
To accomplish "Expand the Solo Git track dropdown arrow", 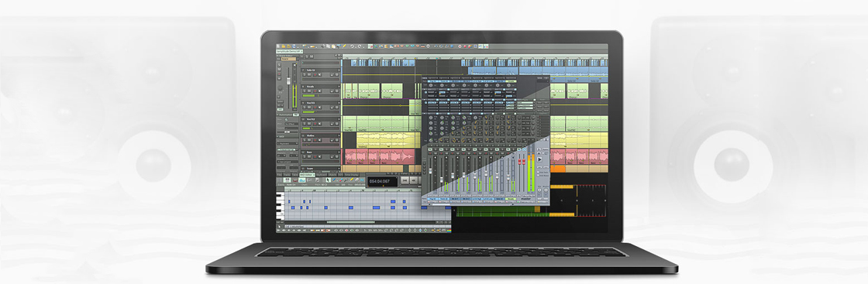I will (x=339, y=70).
